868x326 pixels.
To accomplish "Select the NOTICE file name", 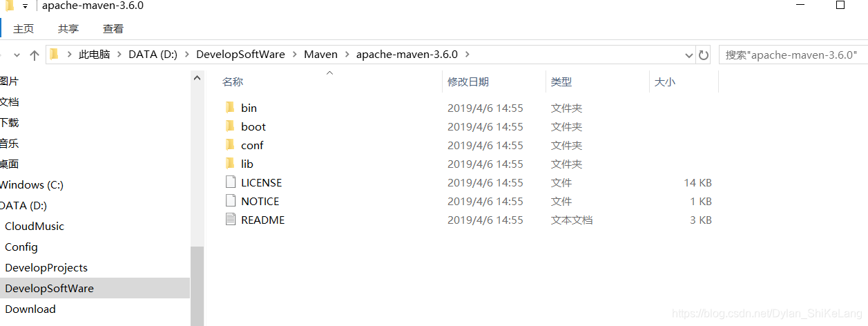I will (x=260, y=201).
